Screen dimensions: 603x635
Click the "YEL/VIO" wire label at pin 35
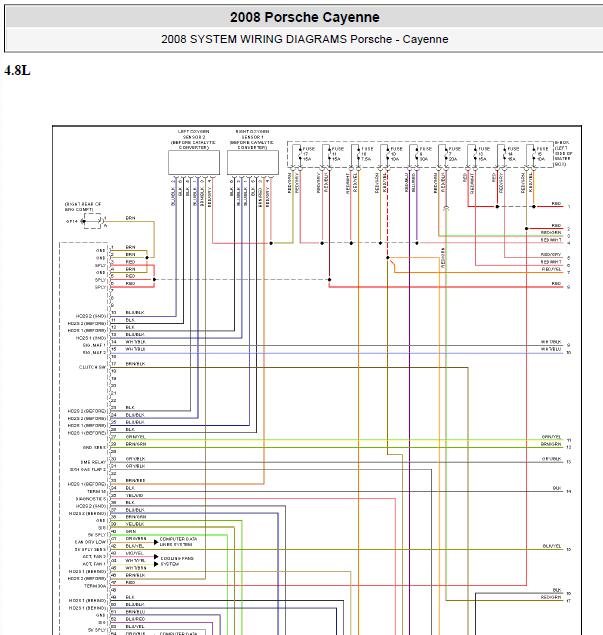tap(134, 495)
